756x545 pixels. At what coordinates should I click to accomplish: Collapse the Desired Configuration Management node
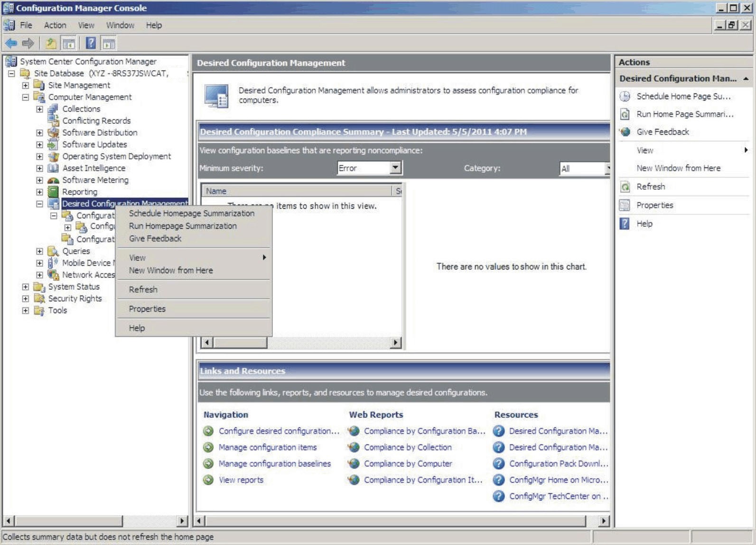pos(40,204)
